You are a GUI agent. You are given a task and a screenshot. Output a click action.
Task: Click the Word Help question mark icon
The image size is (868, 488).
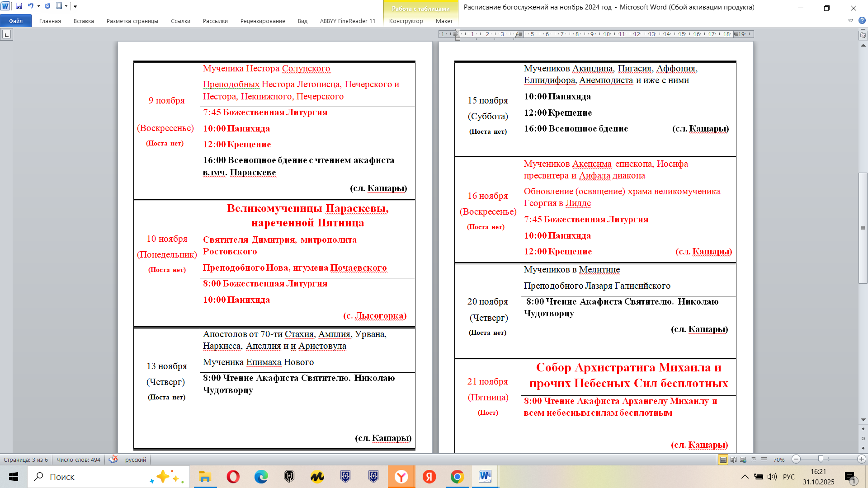[x=862, y=21]
